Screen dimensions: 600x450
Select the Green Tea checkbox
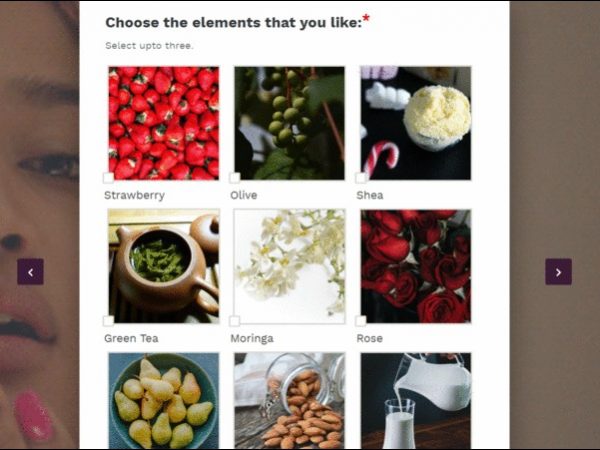[x=108, y=321]
